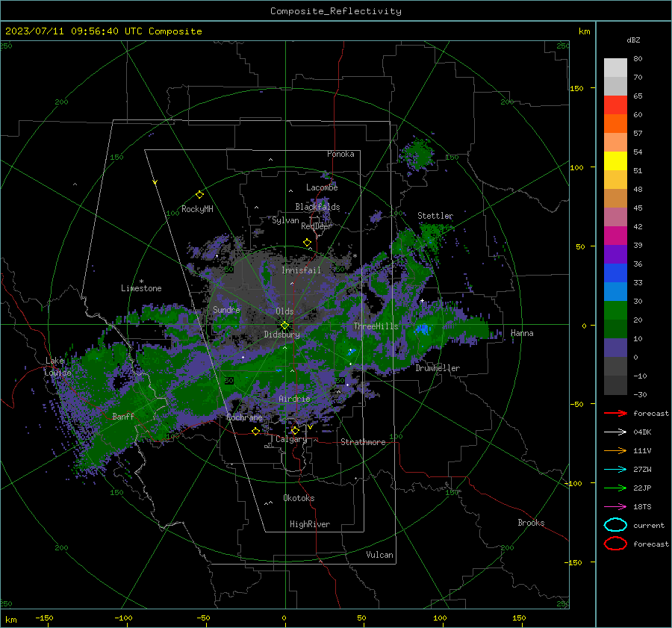Screen dimensions: 672x628
Task: Click the Drumheller city label
Action: click(438, 368)
